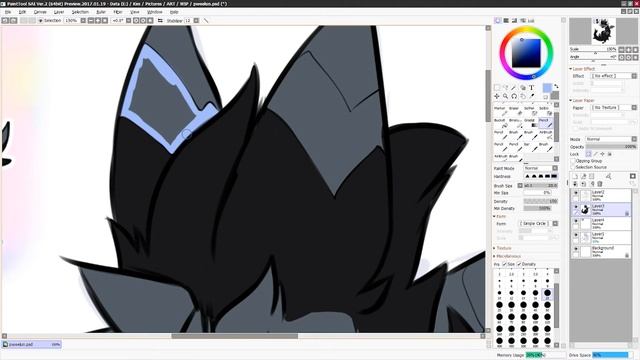The height and width of the screenshot is (360, 640).
Task: Toggle the pressure Size checkbox
Action: (x=504, y=264)
